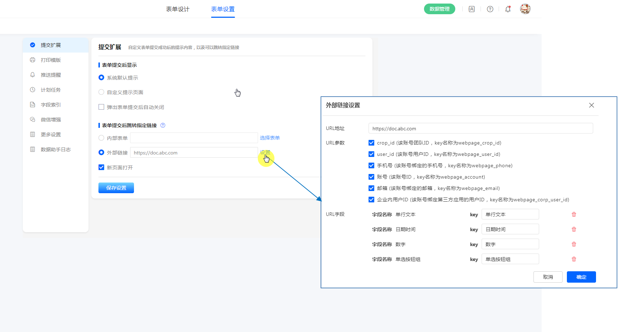Uncheck the crop_id URL parameter
The height and width of the screenshot is (332, 644).
pyautogui.click(x=371, y=143)
